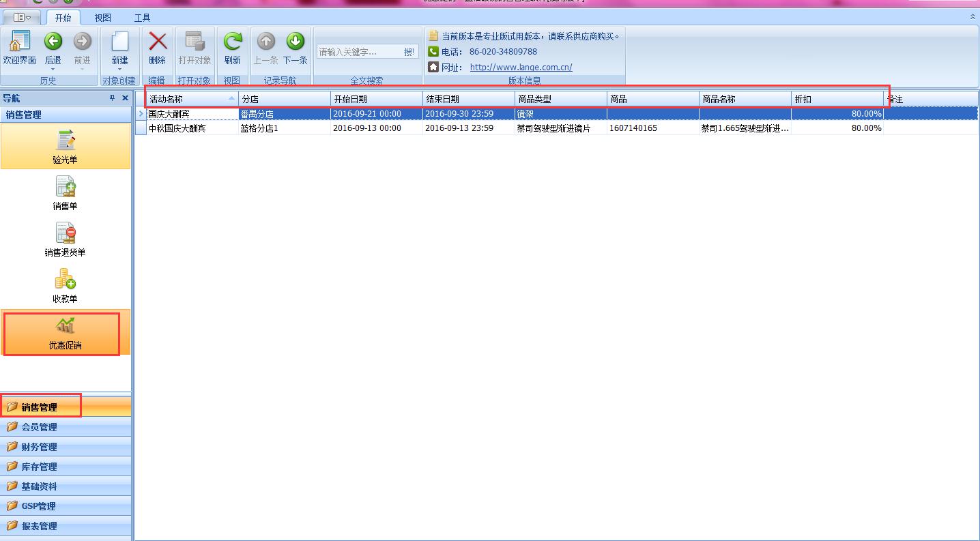Click the green 后退 back arrow
Screen dimensions: 980x541
coord(53,42)
